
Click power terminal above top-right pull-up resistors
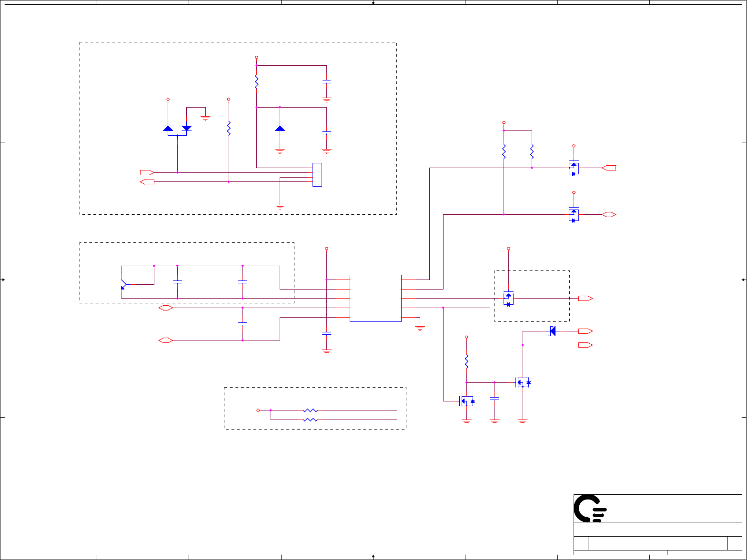[x=504, y=122]
